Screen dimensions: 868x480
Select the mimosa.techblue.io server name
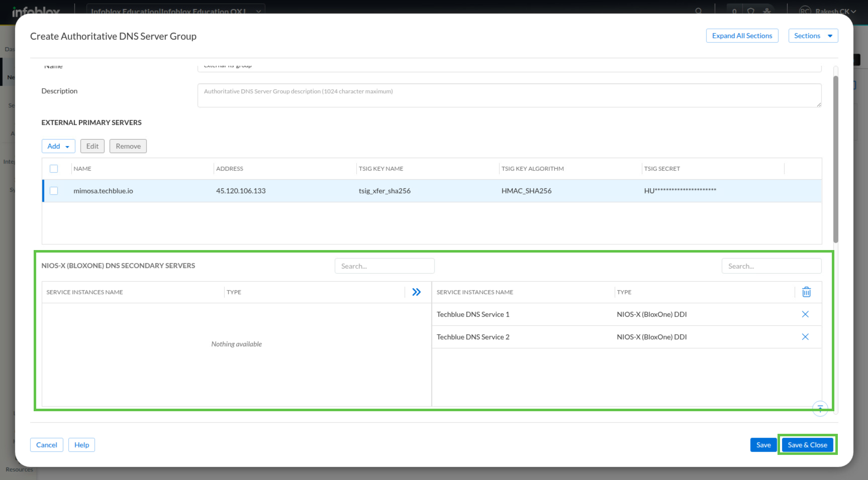coord(103,191)
